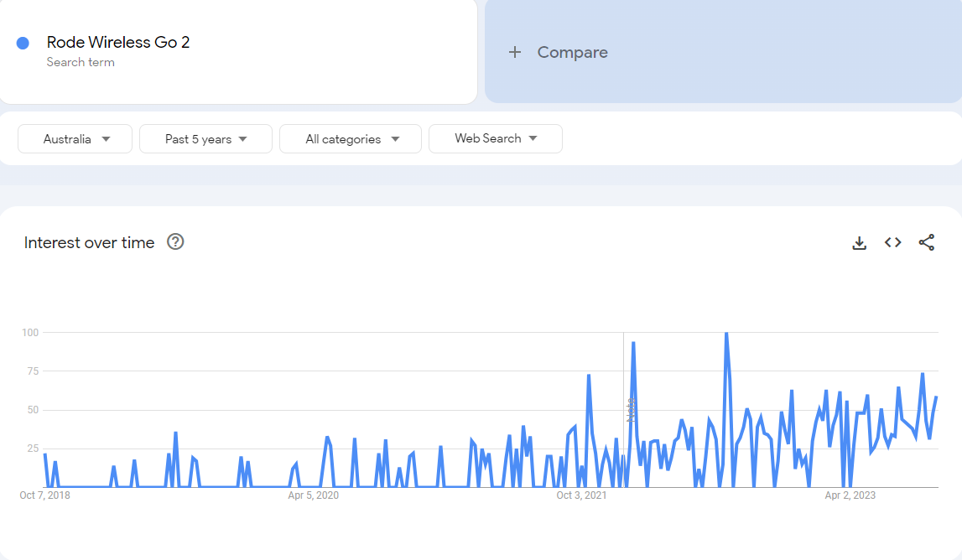Share the interest over time chart
This screenshot has height=560, width=962.
click(x=927, y=242)
